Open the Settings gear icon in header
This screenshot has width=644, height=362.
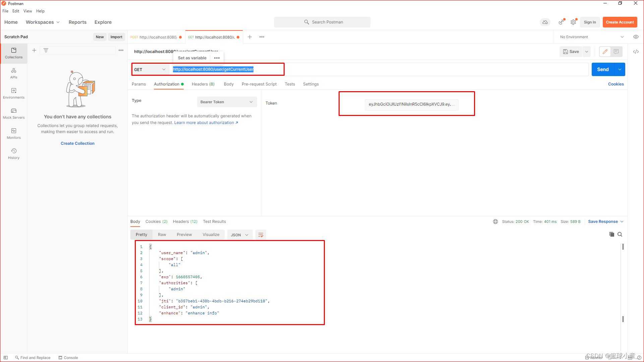(x=573, y=22)
